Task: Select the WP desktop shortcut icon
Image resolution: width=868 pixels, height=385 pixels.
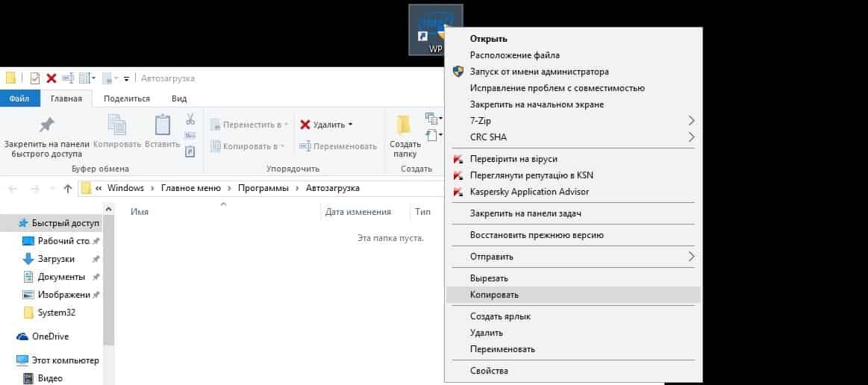Action: (x=436, y=30)
